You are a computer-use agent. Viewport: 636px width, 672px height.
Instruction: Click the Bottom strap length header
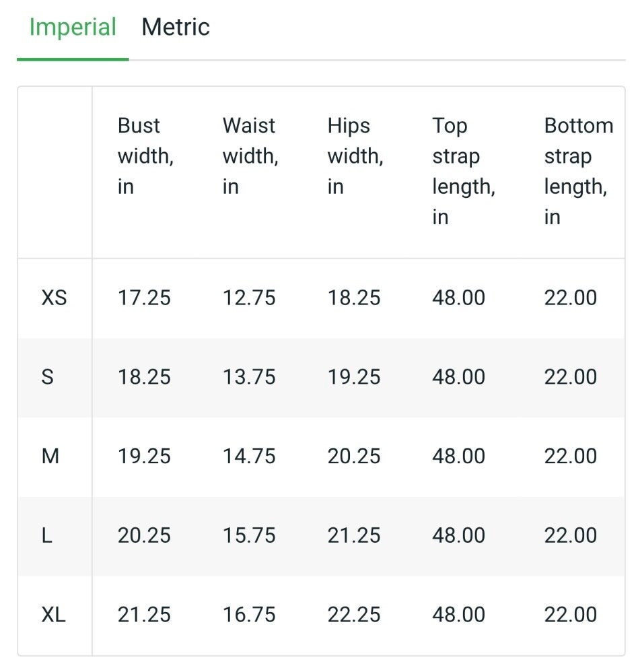(x=578, y=171)
